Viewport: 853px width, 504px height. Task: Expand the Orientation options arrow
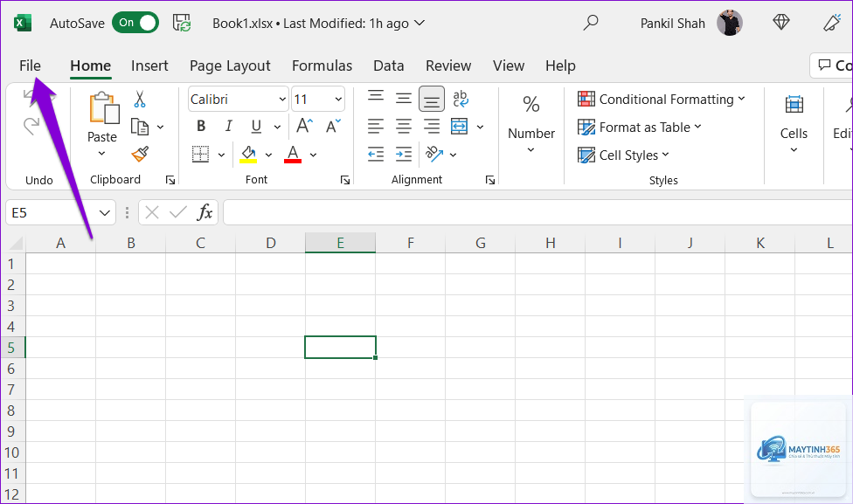(x=453, y=155)
